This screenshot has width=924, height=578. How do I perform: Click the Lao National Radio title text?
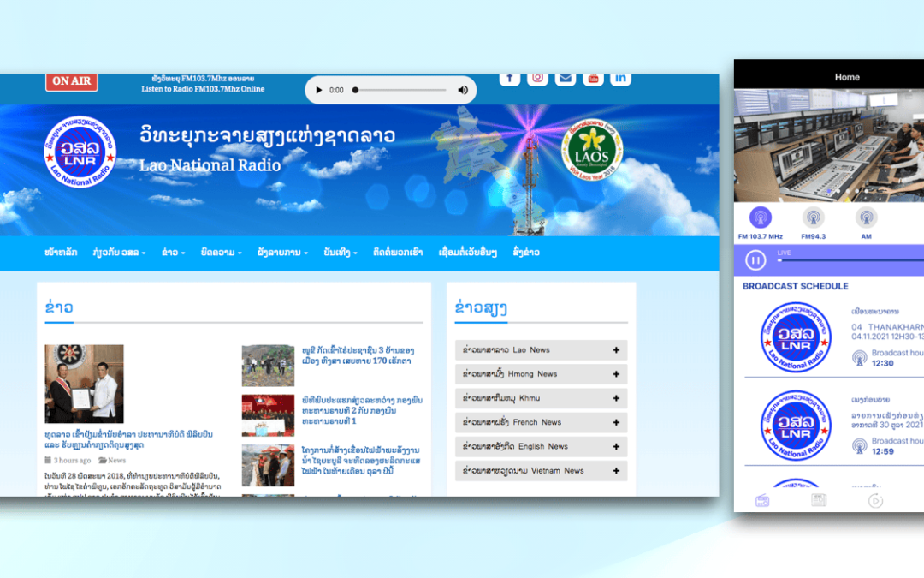tap(210, 165)
